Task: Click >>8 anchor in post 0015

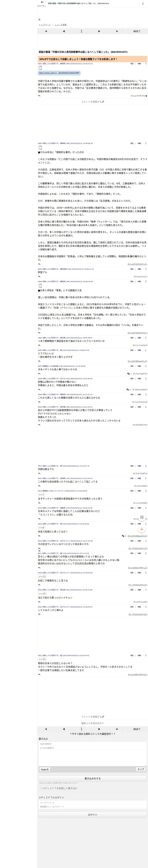Action: pos(41,528)
